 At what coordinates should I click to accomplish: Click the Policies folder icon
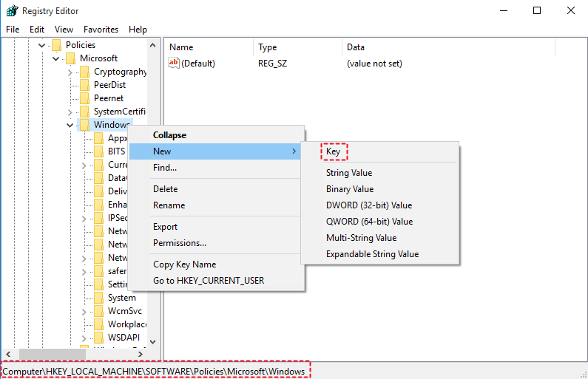point(57,45)
